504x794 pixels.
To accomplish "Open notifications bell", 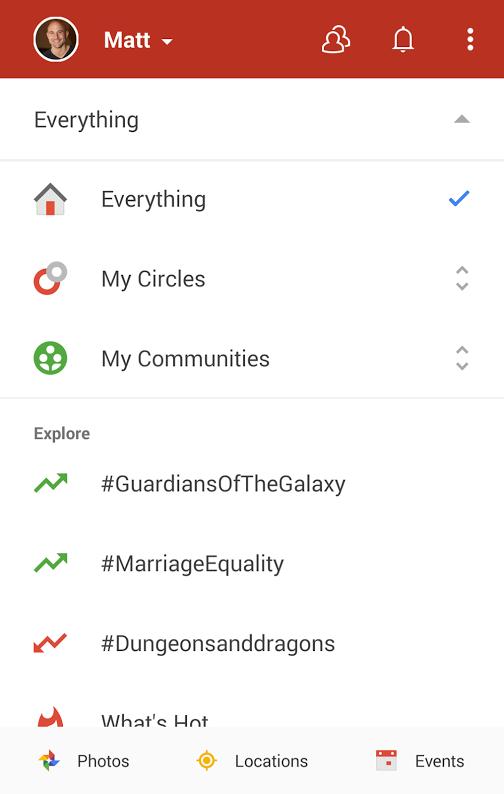I will click(403, 39).
